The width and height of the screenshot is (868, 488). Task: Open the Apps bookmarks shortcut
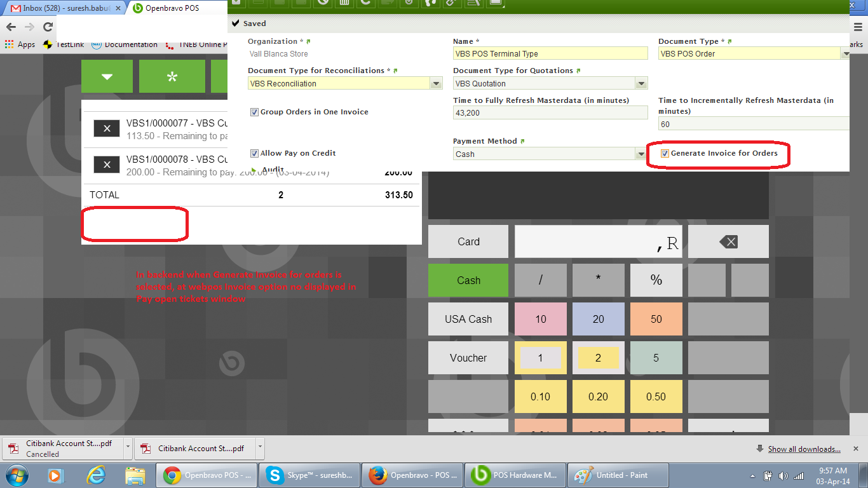[x=20, y=44]
